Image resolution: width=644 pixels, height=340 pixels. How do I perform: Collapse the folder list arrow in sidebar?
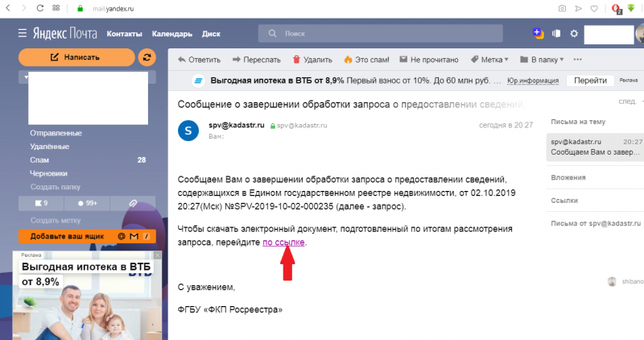click(x=26, y=78)
